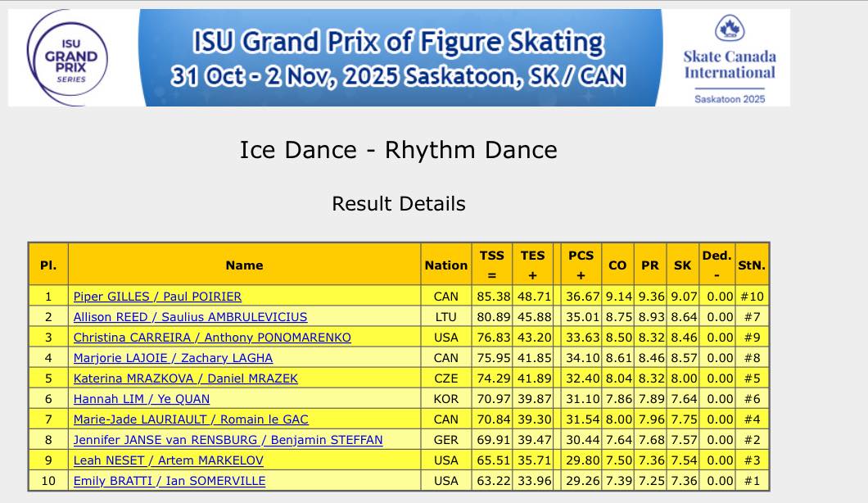Click the Skate Canada International logo
This screenshot has width=868, height=503.
(729, 57)
